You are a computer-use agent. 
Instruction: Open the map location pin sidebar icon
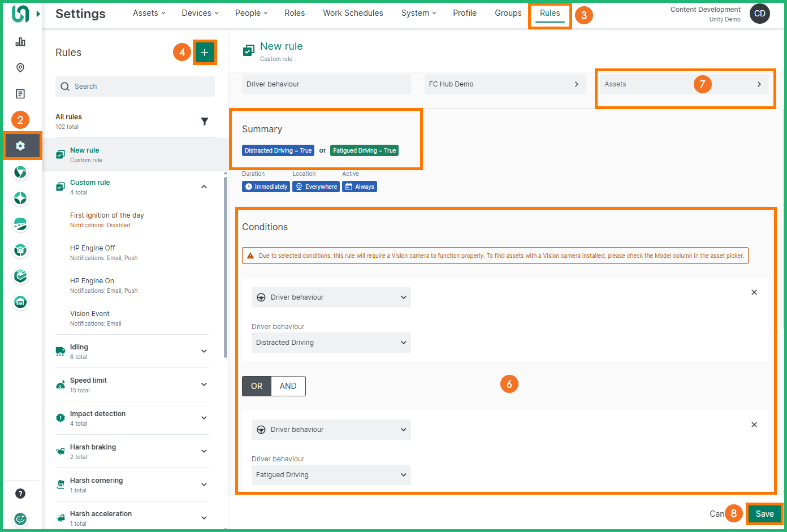(20, 68)
